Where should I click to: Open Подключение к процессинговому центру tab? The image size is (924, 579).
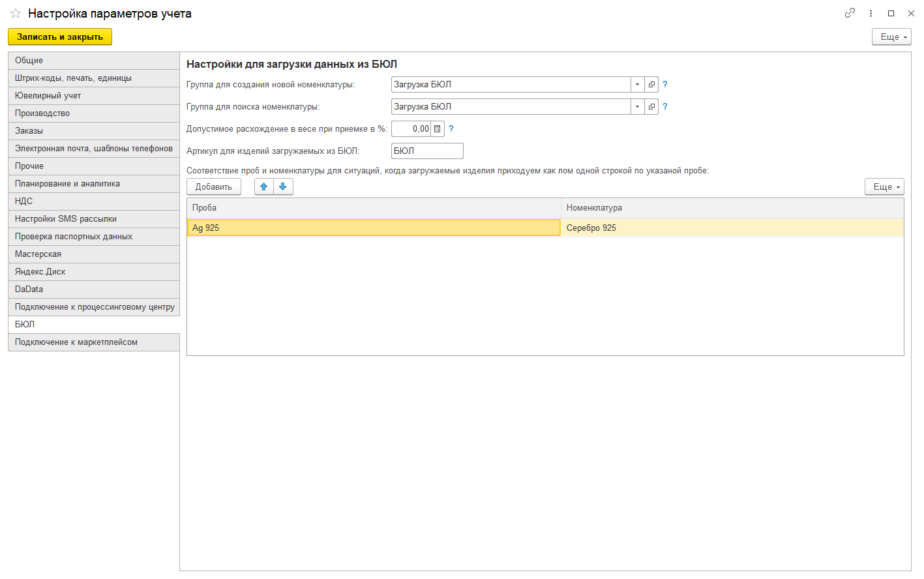coord(94,307)
